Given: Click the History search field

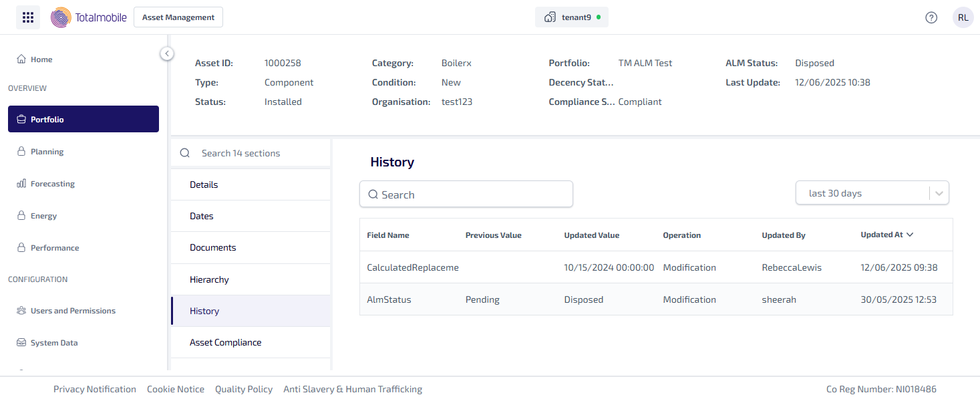Looking at the screenshot, I should pos(466,194).
